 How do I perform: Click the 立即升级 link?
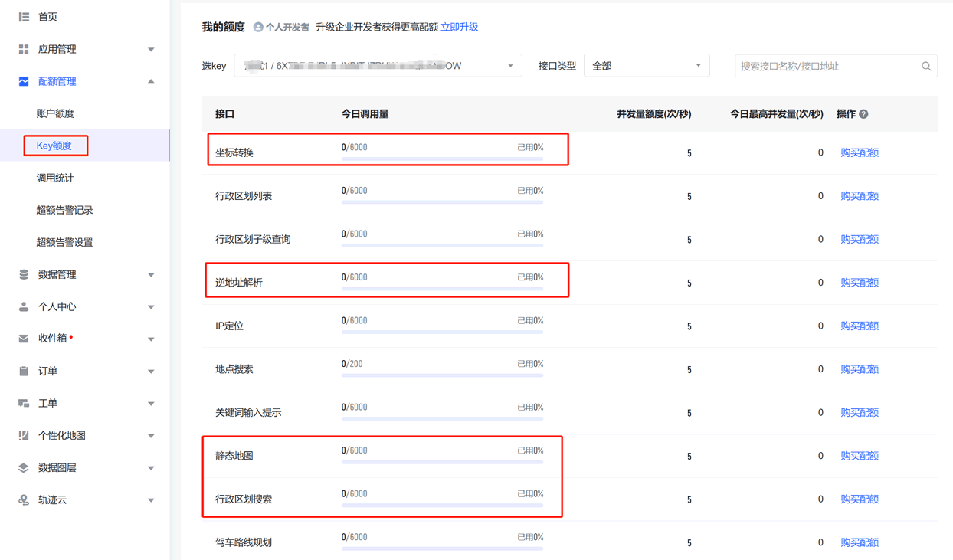click(459, 27)
